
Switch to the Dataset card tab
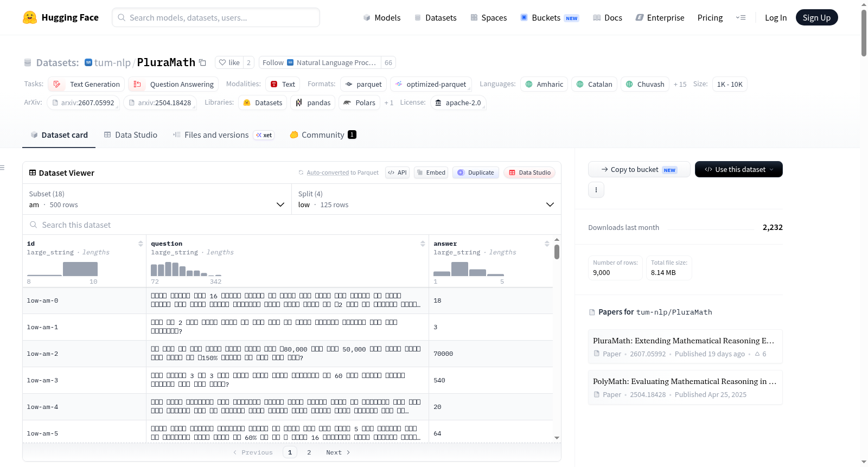(x=59, y=135)
